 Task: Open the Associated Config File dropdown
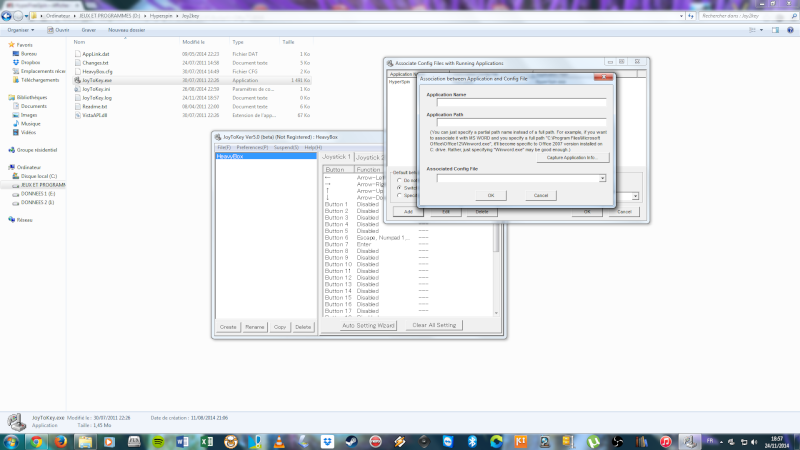[603, 178]
